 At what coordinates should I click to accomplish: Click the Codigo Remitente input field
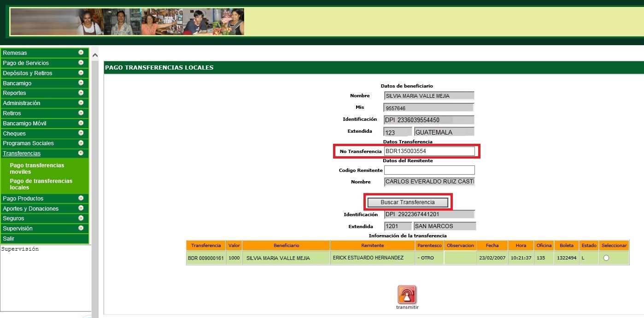[429, 170]
